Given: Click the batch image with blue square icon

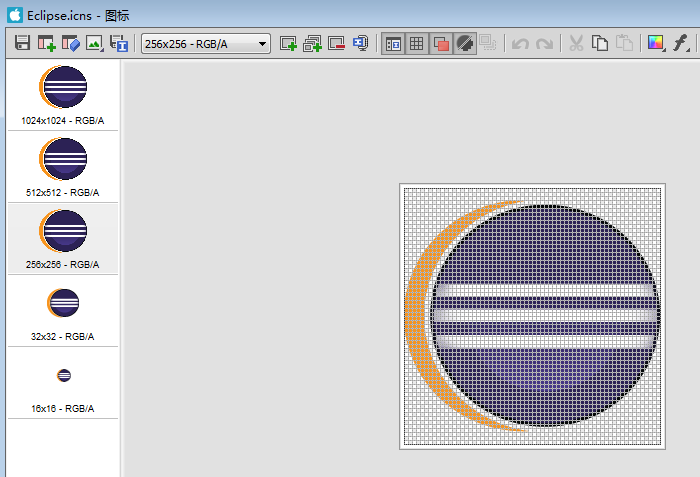Looking at the screenshot, I should (119, 43).
